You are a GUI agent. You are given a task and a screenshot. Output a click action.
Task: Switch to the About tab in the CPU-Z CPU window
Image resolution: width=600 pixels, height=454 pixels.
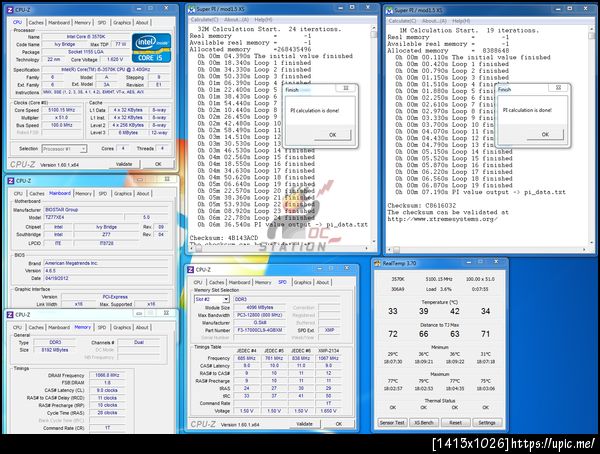click(142, 23)
